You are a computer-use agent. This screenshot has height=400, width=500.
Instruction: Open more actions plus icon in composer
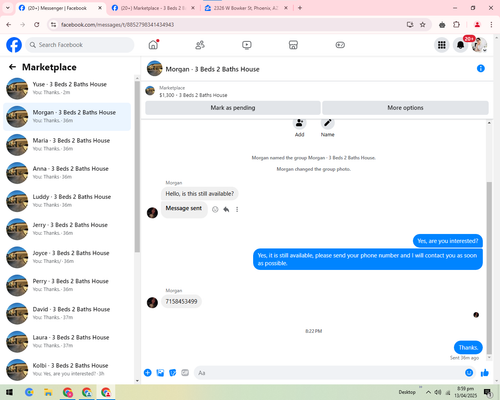pyautogui.click(x=148, y=373)
